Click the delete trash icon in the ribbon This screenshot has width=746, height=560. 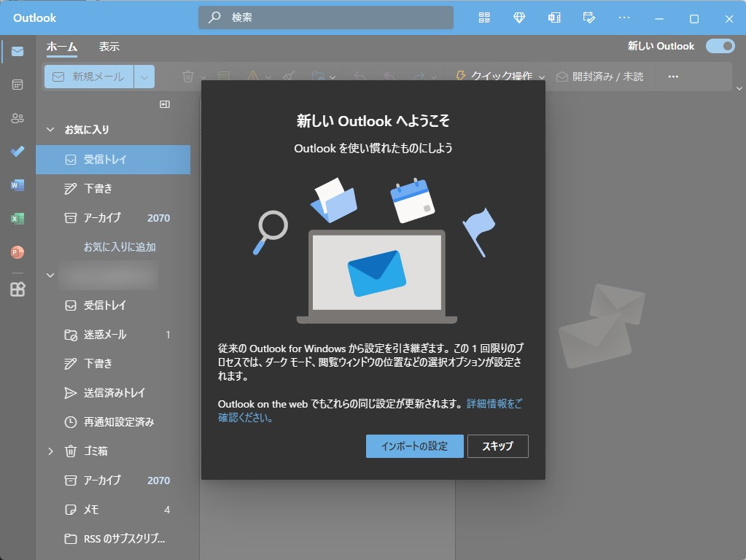pos(188,76)
